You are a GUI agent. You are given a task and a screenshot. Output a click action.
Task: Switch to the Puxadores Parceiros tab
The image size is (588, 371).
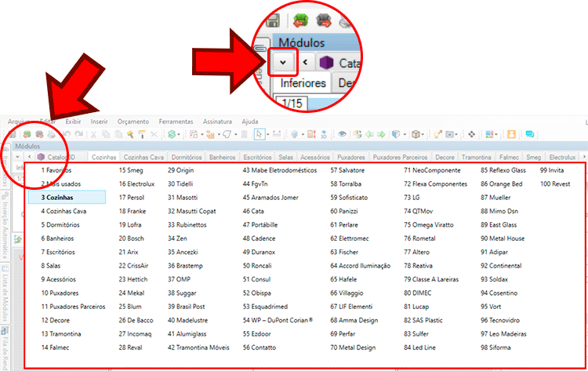point(400,157)
